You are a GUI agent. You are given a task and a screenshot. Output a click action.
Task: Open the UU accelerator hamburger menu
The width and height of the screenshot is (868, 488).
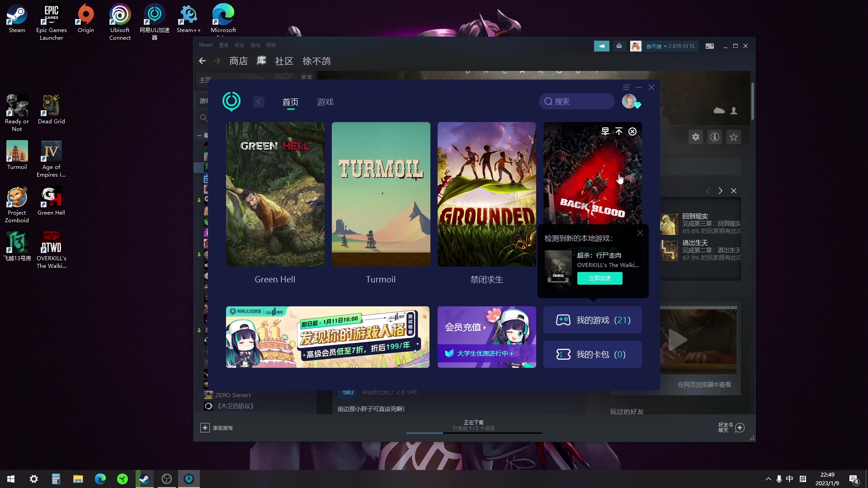pyautogui.click(x=626, y=87)
